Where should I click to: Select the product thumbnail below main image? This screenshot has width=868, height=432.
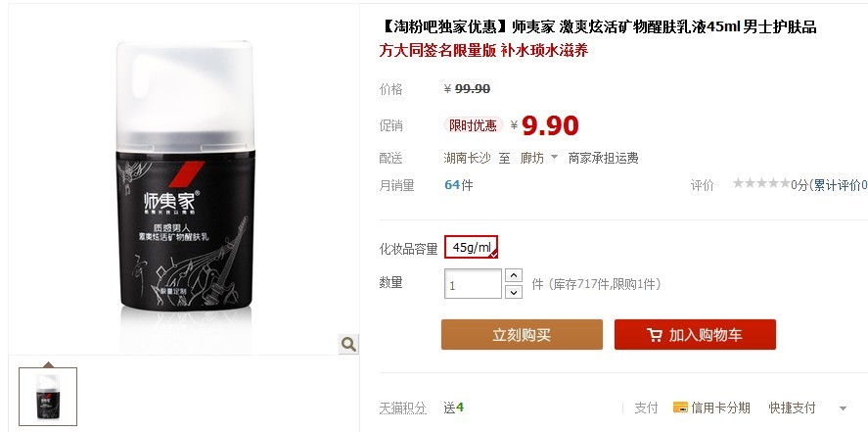[48, 397]
